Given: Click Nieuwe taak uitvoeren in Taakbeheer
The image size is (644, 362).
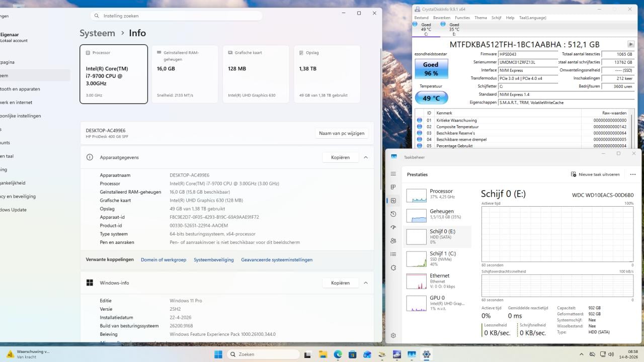Looking at the screenshot, I should click(x=595, y=174).
